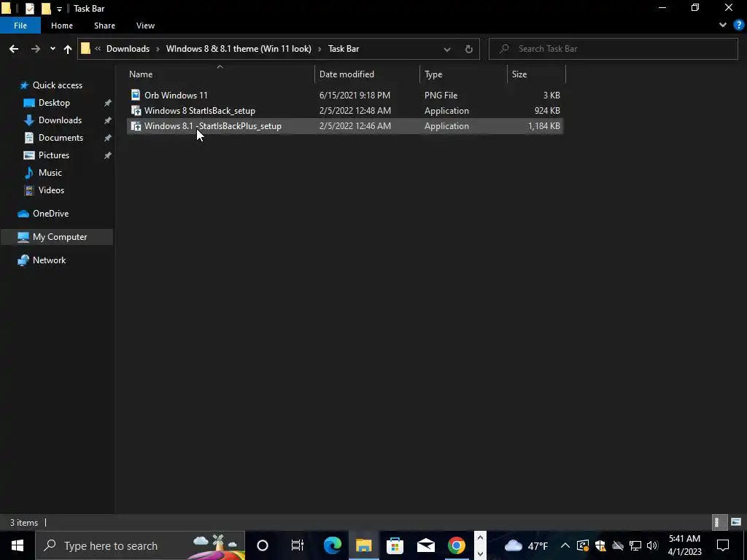Click Task Bar breadcrumb segment
747x560 pixels.
pos(344,49)
